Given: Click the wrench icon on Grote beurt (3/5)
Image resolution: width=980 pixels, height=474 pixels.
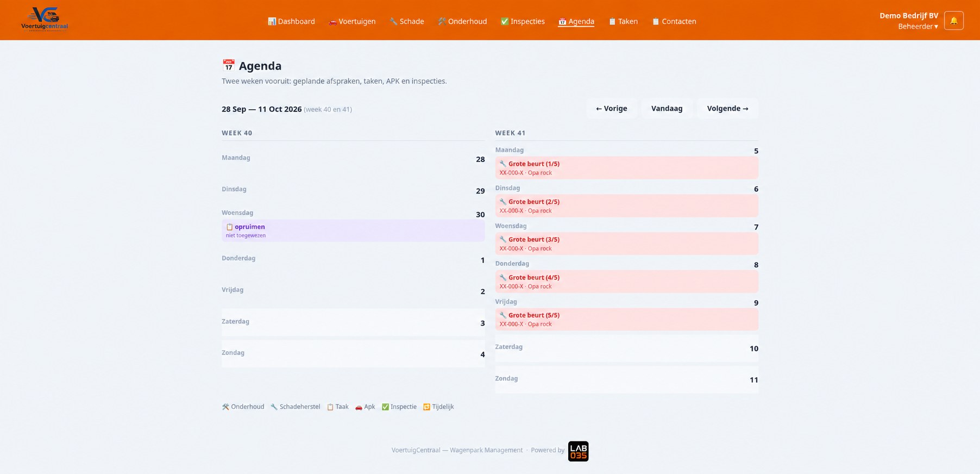Looking at the screenshot, I should coord(503,239).
